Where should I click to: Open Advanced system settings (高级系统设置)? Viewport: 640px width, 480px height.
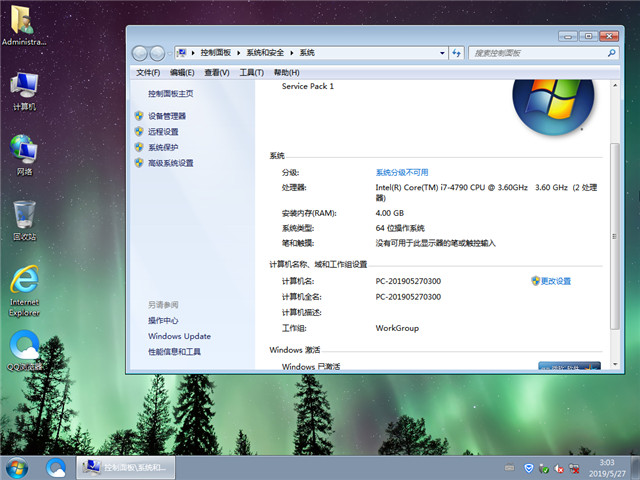click(170, 163)
